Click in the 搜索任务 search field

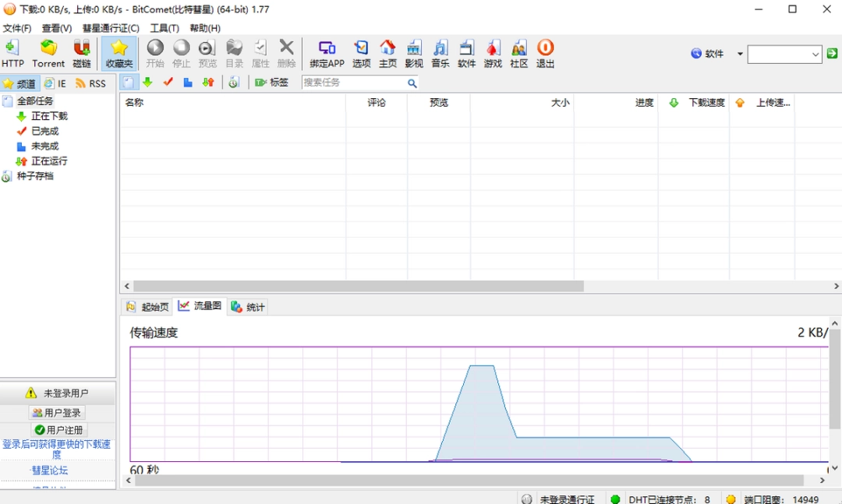[x=353, y=83]
